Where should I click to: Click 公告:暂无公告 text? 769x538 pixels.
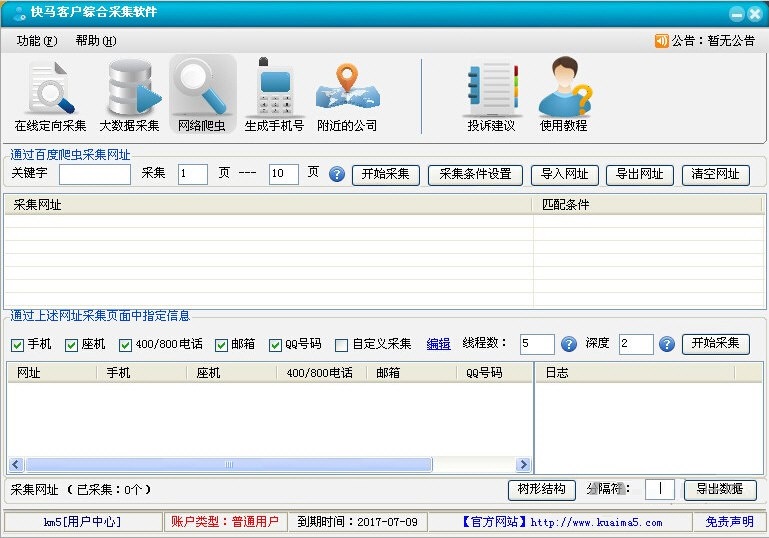[x=713, y=41]
